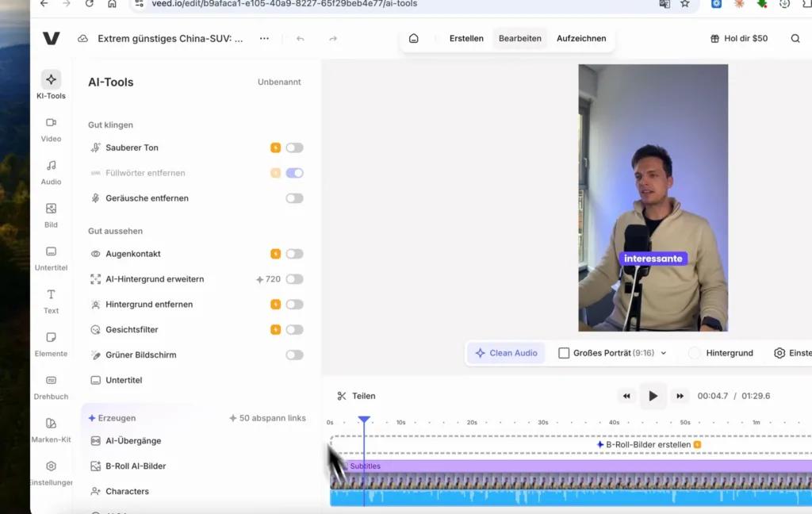The image size is (812, 514).
Task: Open the Audio sidebar section
Action: pos(51,173)
